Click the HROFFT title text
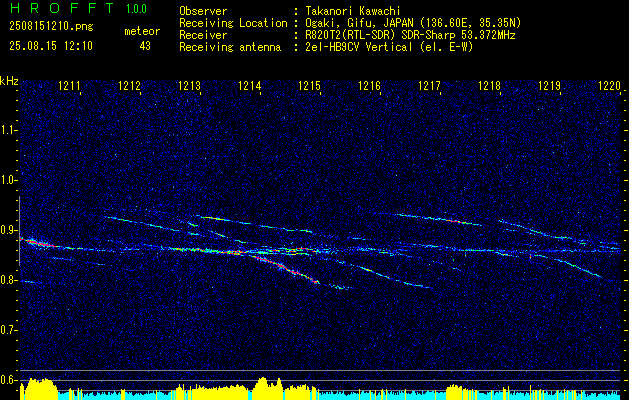 tap(62, 8)
